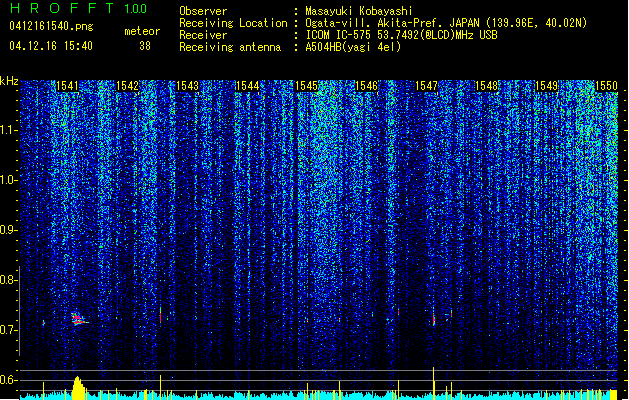Click the large meteor echo after 1541
The height and width of the screenshot is (400, 629).
(79, 319)
